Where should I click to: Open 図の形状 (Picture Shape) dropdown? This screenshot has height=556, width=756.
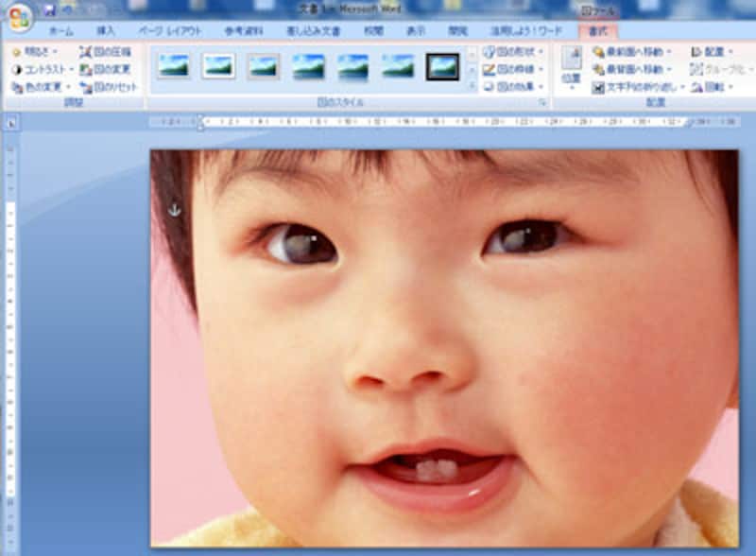[514, 51]
